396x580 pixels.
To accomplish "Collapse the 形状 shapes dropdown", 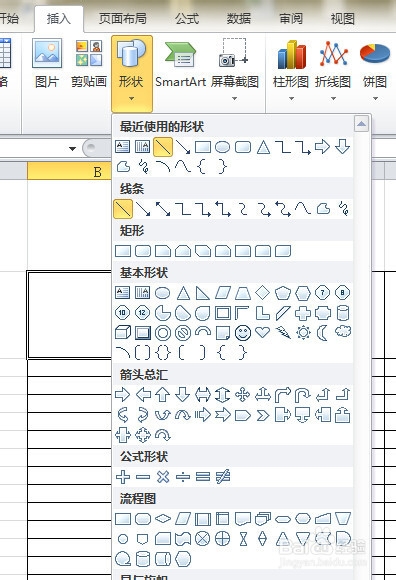I will coord(132,73).
